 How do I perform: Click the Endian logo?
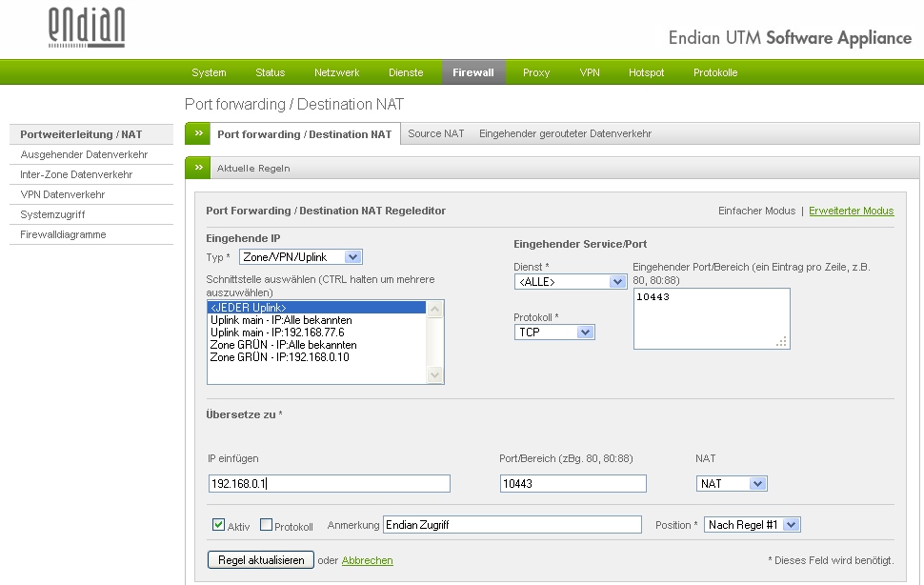pos(87,29)
